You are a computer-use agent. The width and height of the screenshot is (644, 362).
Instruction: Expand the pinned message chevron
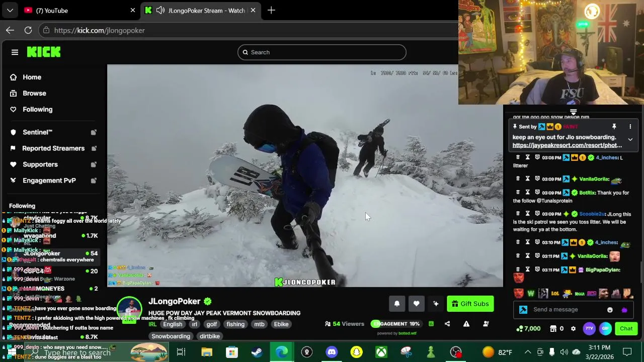[630, 139]
